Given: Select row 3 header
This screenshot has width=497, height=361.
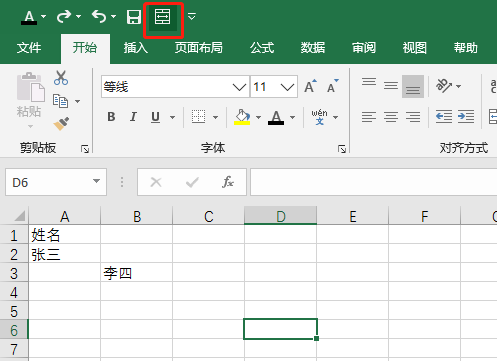Looking at the screenshot, I should [14, 273].
